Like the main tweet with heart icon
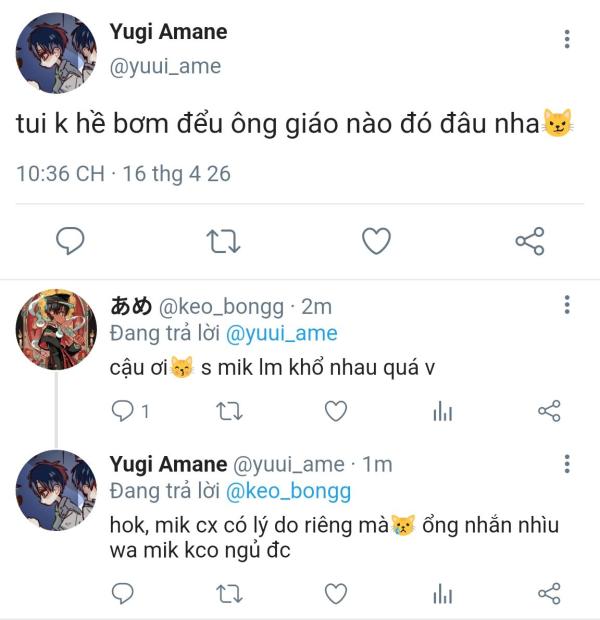 pyautogui.click(x=376, y=240)
